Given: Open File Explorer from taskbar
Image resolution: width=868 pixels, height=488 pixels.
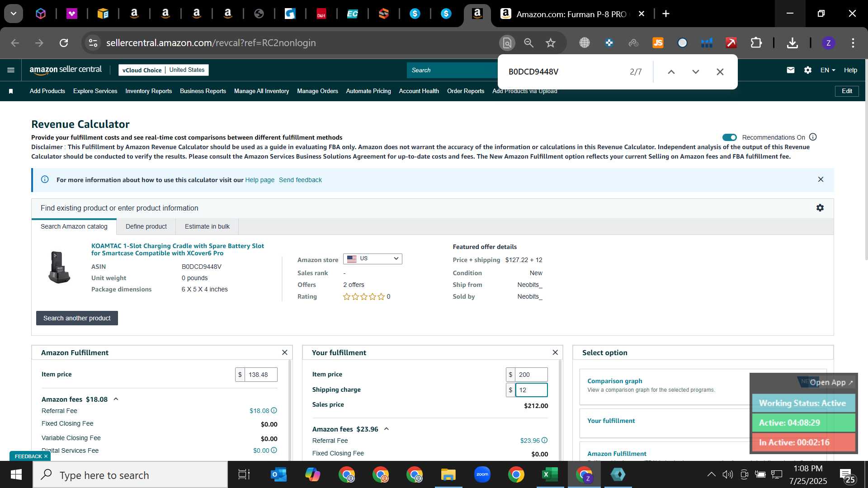Looking at the screenshot, I should tap(448, 475).
